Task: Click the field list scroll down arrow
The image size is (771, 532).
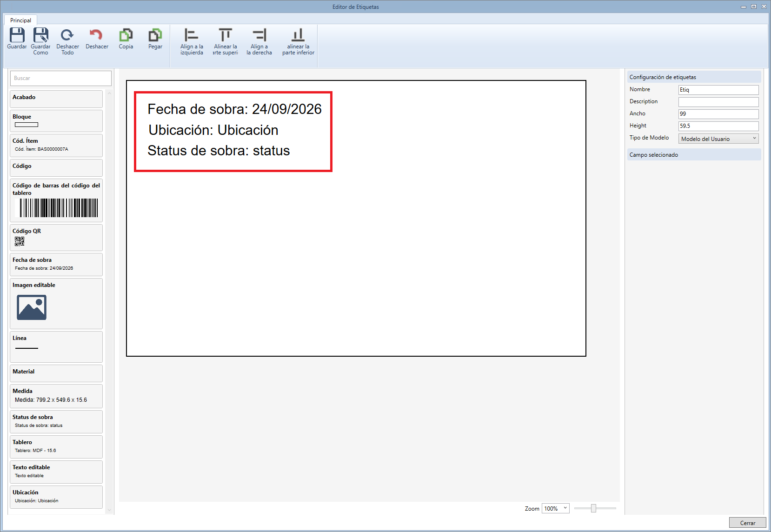Action: [110, 510]
